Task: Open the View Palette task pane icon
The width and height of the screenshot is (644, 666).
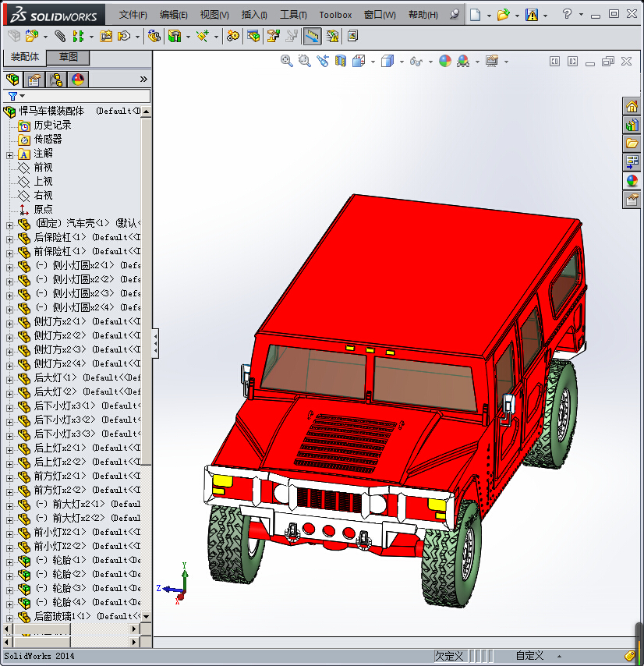Action: (632, 162)
